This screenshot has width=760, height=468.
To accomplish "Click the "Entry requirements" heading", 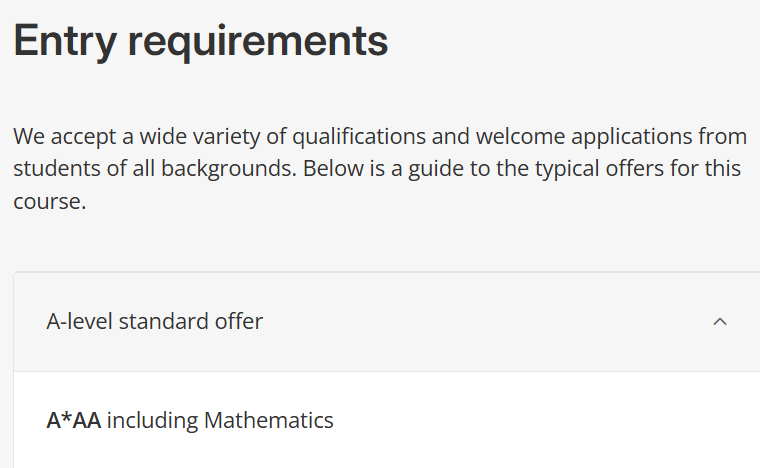I will click(x=200, y=41).
